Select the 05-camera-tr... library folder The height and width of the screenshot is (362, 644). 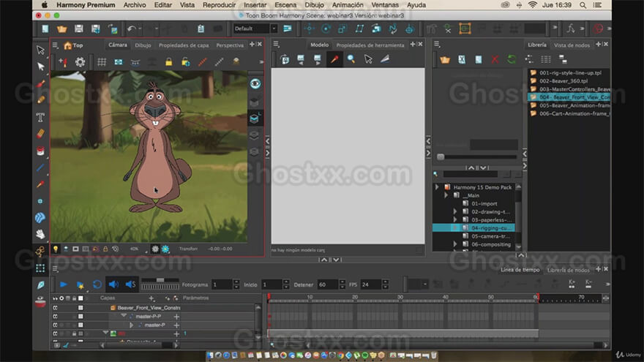(x=491, y=236)
